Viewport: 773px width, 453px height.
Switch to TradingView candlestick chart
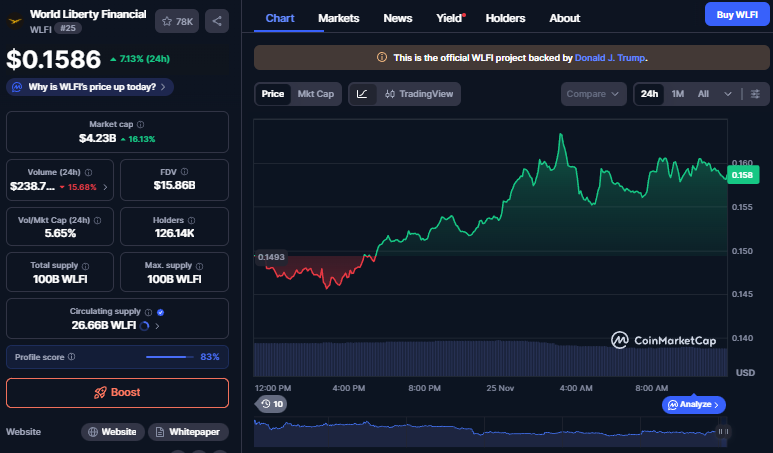click(419, 94)
